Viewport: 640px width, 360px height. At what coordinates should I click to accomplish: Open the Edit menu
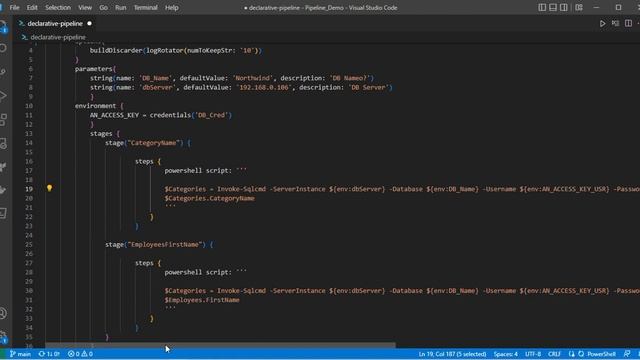32,7
